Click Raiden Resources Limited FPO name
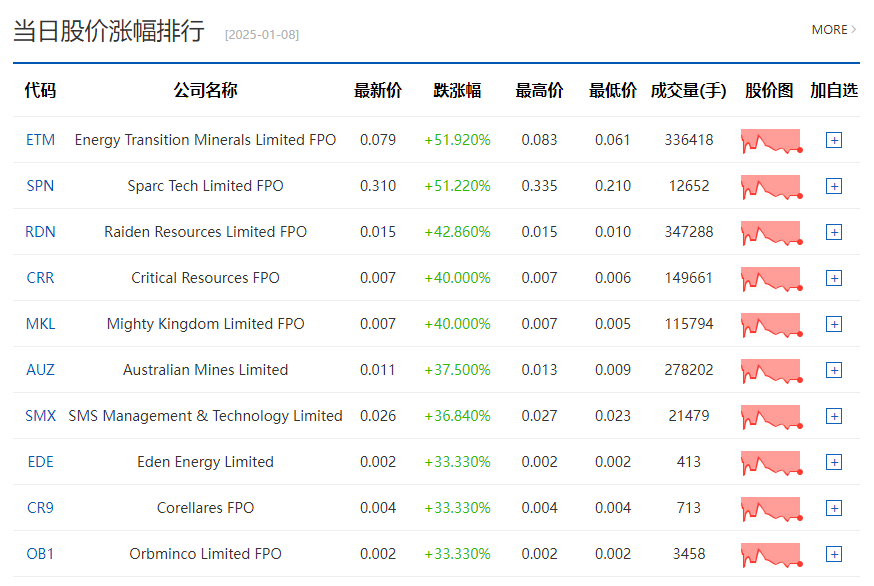874x586 pixels. pyautogui.click(x=205, y=231)
